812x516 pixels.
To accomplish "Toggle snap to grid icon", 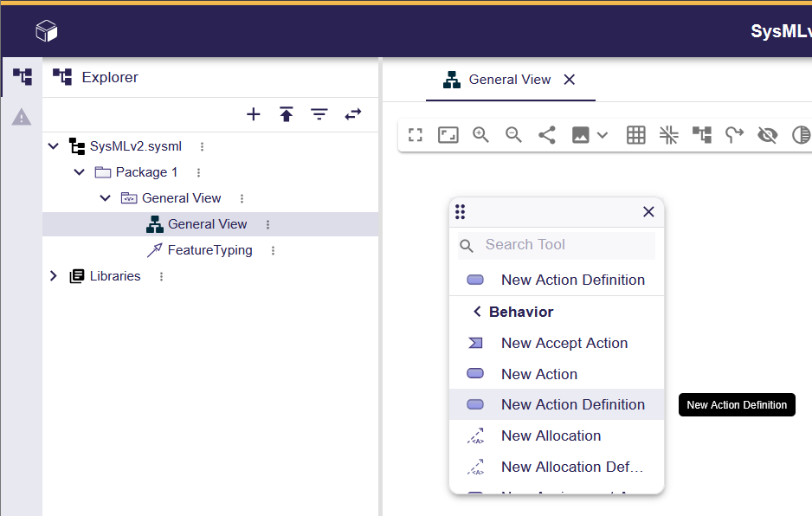I will tap(668, 135).
